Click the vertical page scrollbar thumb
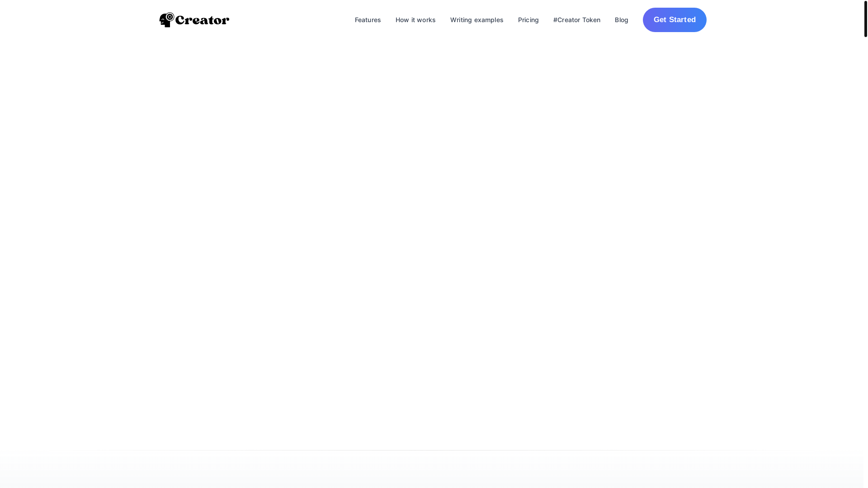 [x=865, y=19]
